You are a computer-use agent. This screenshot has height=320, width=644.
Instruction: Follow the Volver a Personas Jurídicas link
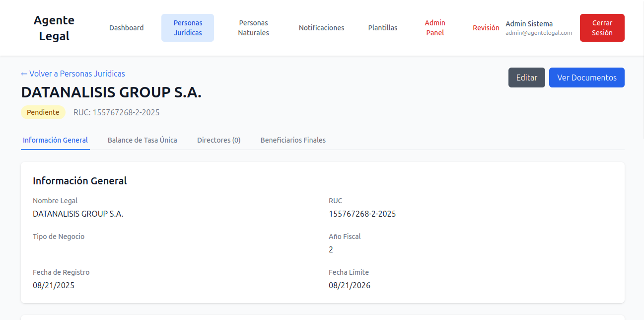(x=73, y=74)
